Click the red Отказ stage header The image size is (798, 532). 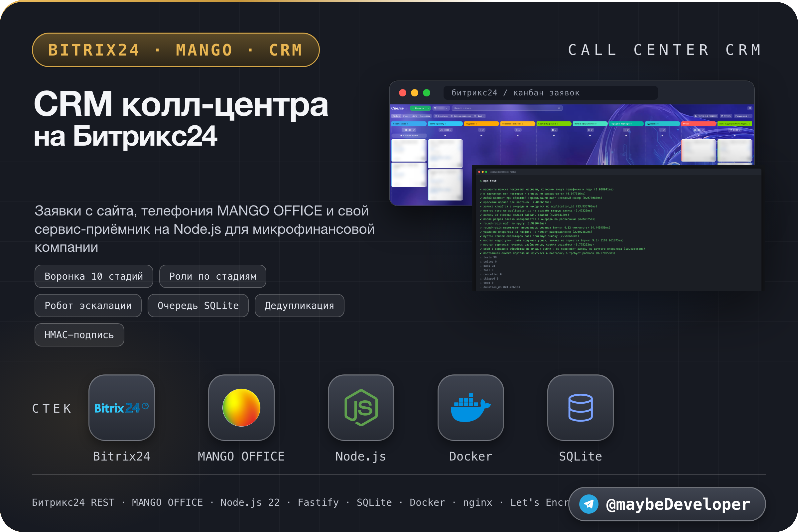pyautogui.click(x=699, y=124)
